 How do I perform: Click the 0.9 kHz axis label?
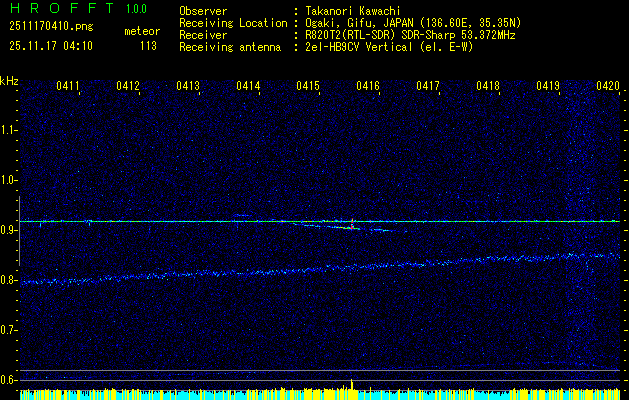coord(9,230)
